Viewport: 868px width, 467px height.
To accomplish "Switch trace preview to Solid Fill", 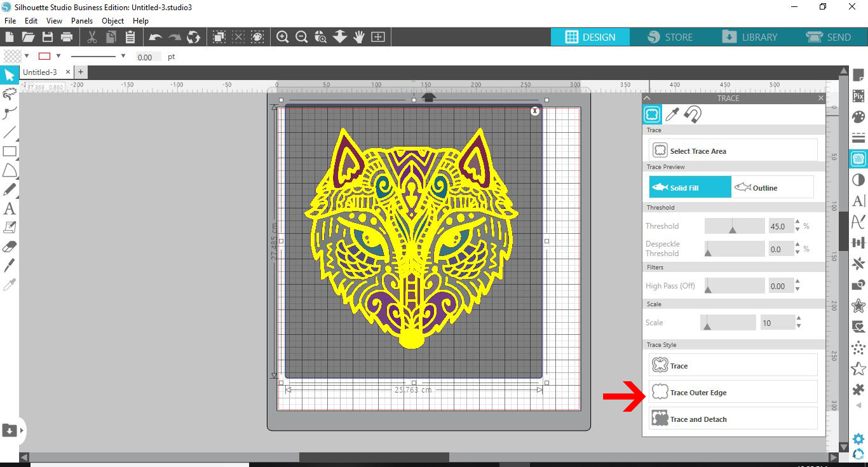I will pos(690,187).
